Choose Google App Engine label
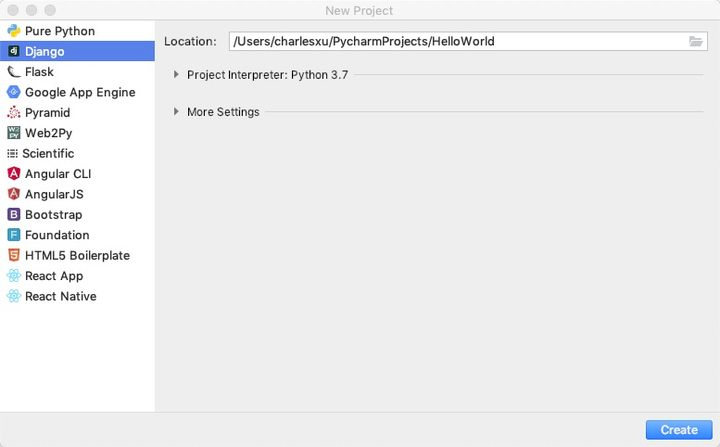Screen dimensions: 720x447 (x=80, y=92)
